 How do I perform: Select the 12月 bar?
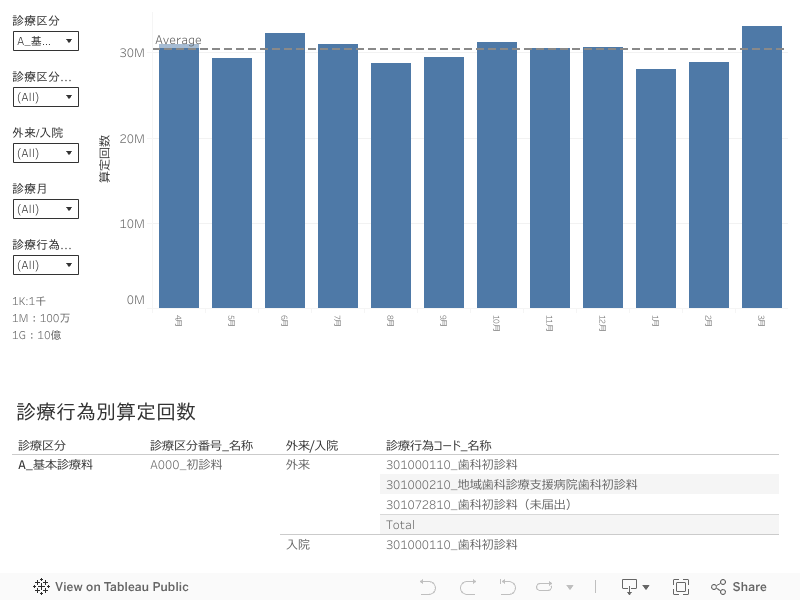(x=603, y=178)
